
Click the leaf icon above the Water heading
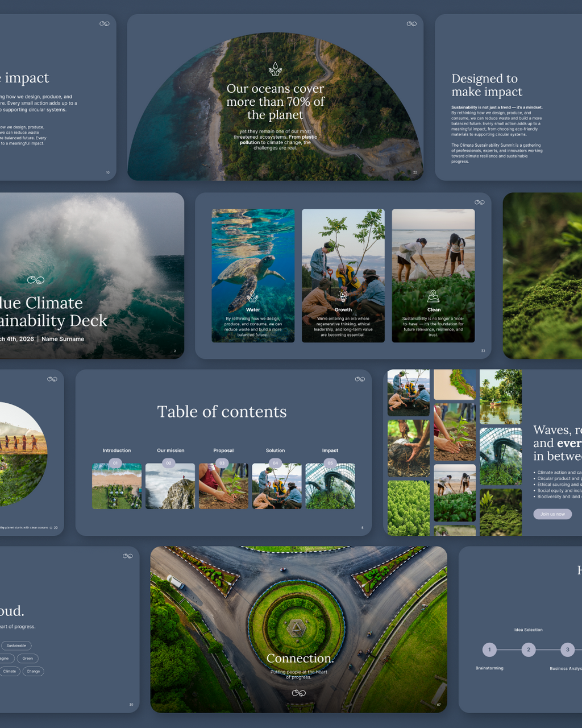pyautogui.click(x=253, y=296)
